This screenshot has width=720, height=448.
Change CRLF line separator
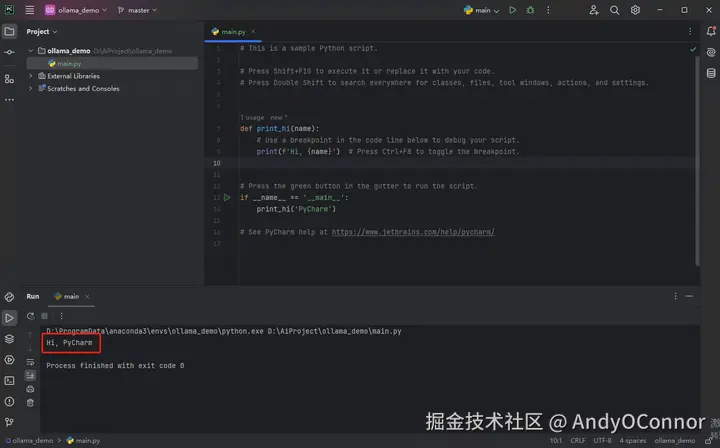[578, 441]
